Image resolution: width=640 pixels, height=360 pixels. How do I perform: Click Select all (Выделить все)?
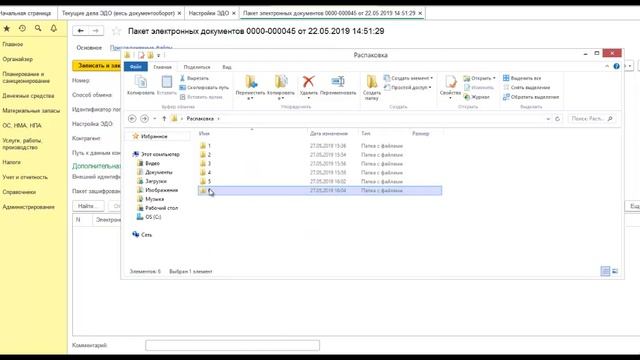pos(522,78)
